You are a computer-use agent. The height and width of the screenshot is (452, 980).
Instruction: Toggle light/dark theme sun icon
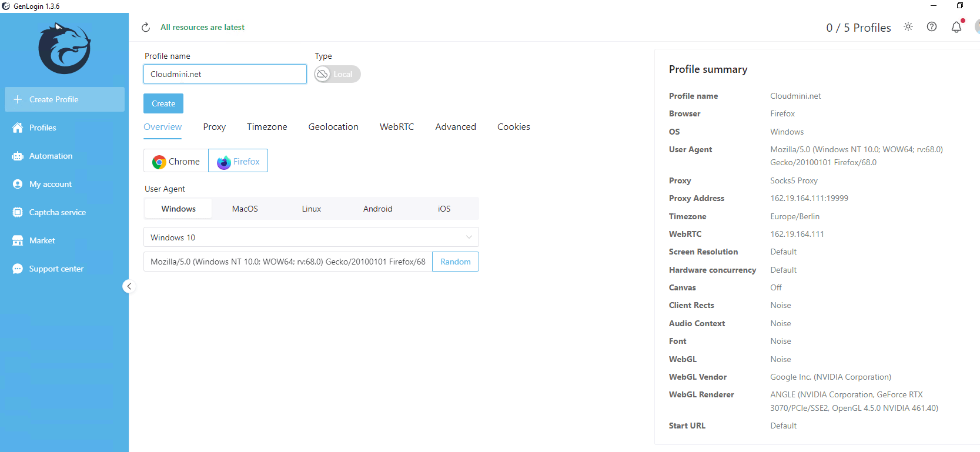(908, 26)
